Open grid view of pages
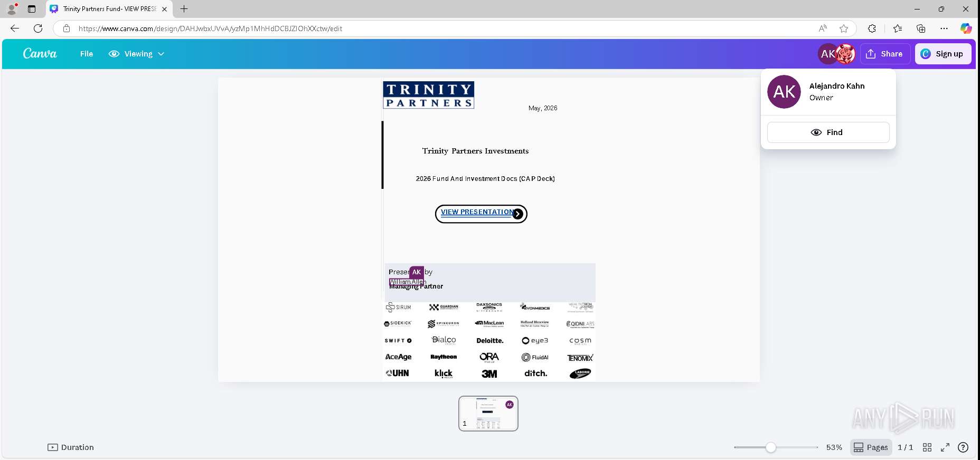The image size is (980, 460). pos(927,447)
